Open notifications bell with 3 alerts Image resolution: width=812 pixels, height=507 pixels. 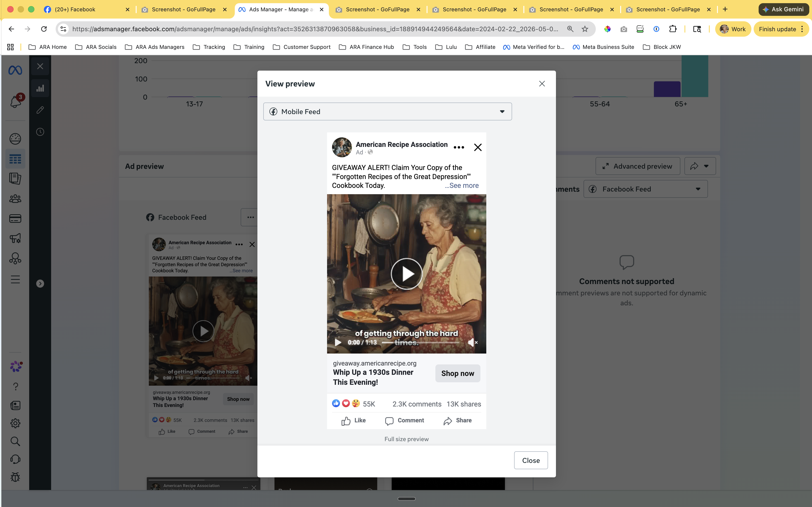point(16,101)
